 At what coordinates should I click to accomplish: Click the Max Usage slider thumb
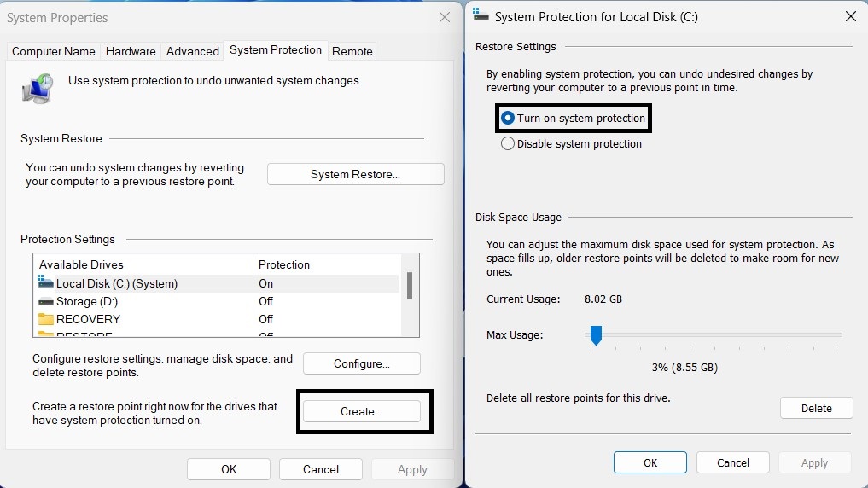point(596,334)
